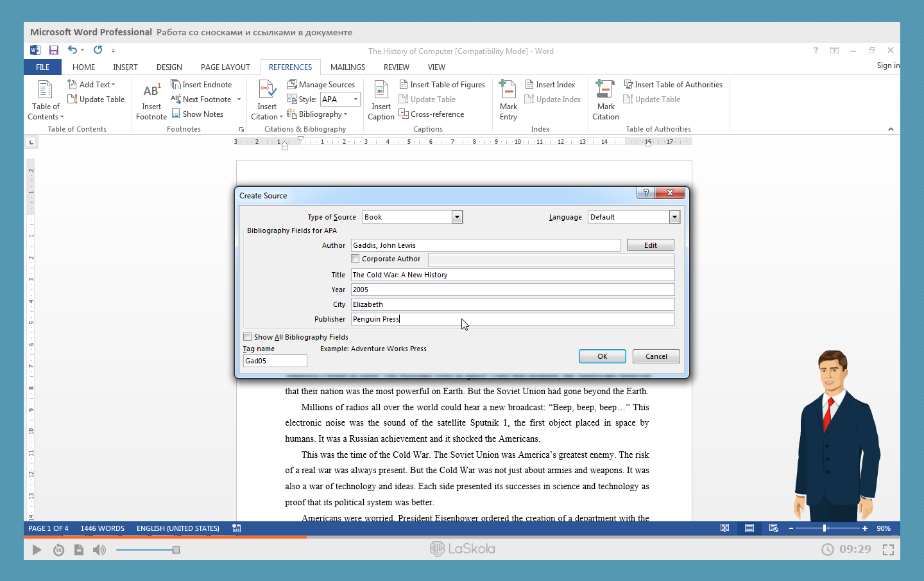The image size is (924, 581).
Task: Click the Insert Citation icon
Action: [267, 90]
